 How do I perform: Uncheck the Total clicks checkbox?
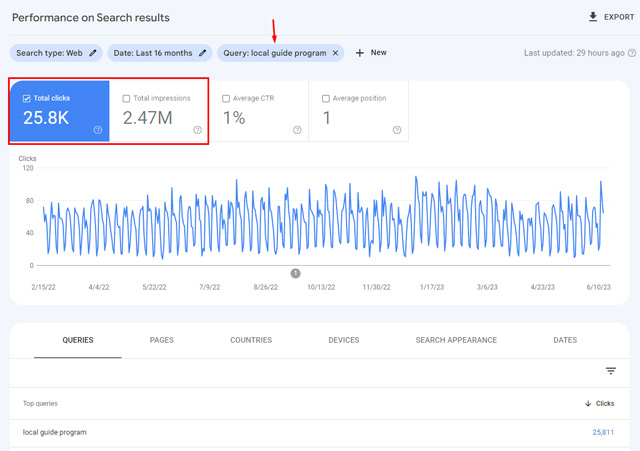click(x=26, y=98)
